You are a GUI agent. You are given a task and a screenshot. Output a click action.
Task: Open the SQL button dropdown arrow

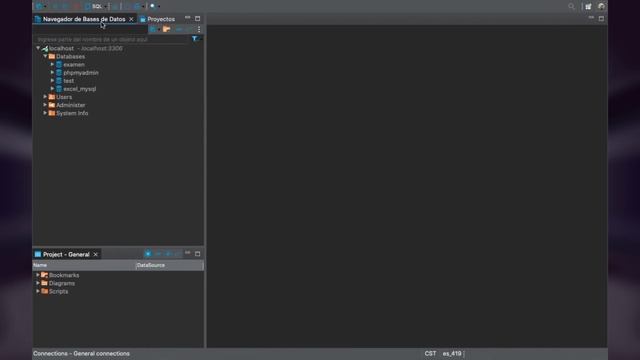pyautogui.click(x=105, y=7)
